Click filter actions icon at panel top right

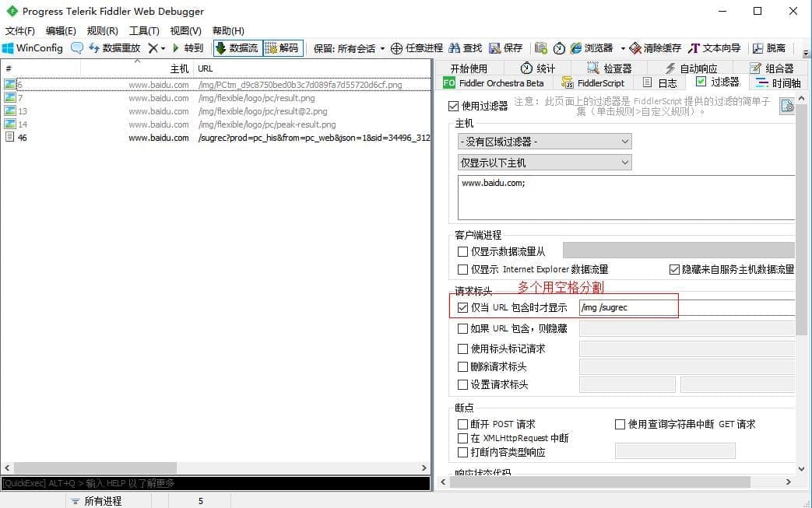click(787, 106)
